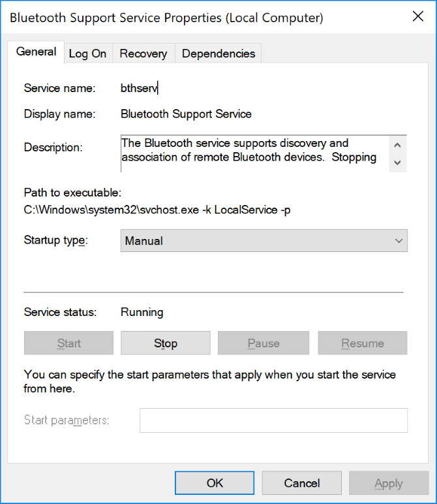Click the Path to executable label
Image resolution: width=437 pixels, height=504 pixels.
coord(72,193)
